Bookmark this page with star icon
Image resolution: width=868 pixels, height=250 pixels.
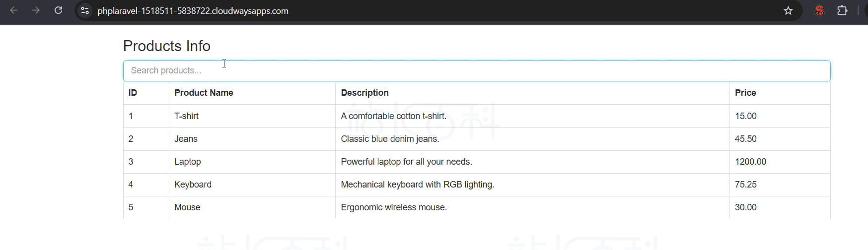tap(788, 10)
